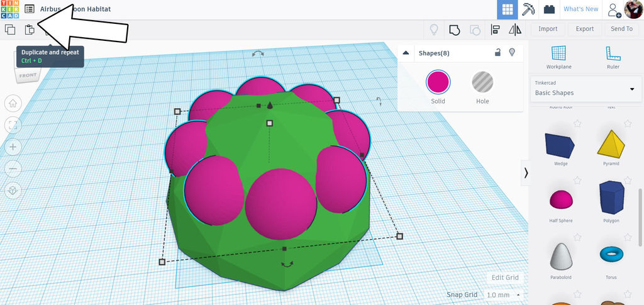Select the Solid magenta color swatch
The image size is (644, 305).
pyautogui.click(x=438, y=82)
